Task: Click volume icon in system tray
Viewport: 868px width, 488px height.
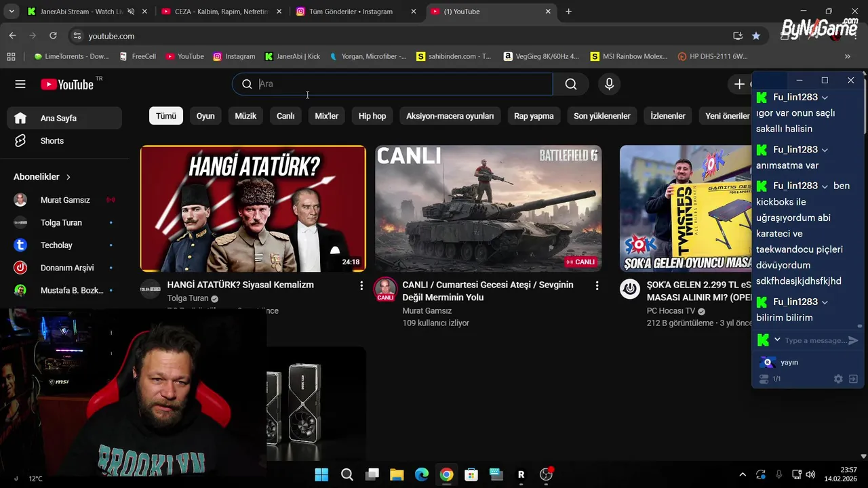Action: 810,474
